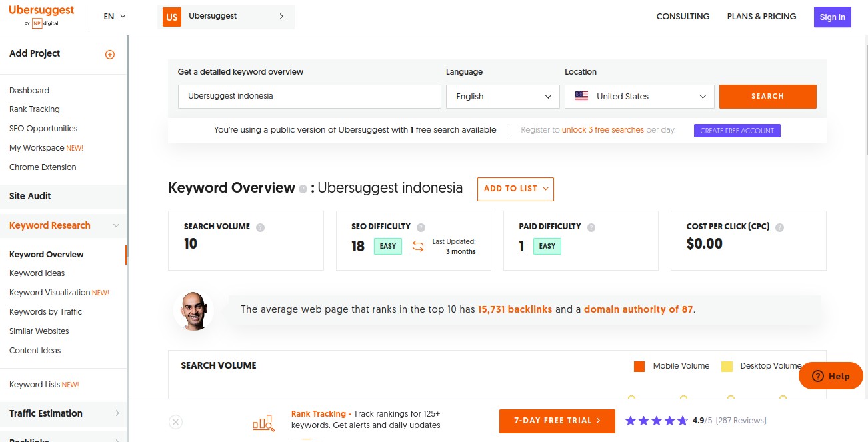Click the Search Volume help question icon
Screen dimensions: 868x442
click(261, 227)
